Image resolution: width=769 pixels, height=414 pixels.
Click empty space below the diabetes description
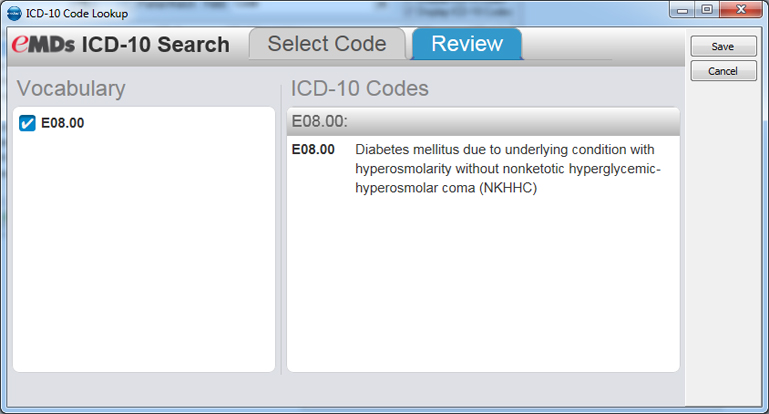point(483,290)
